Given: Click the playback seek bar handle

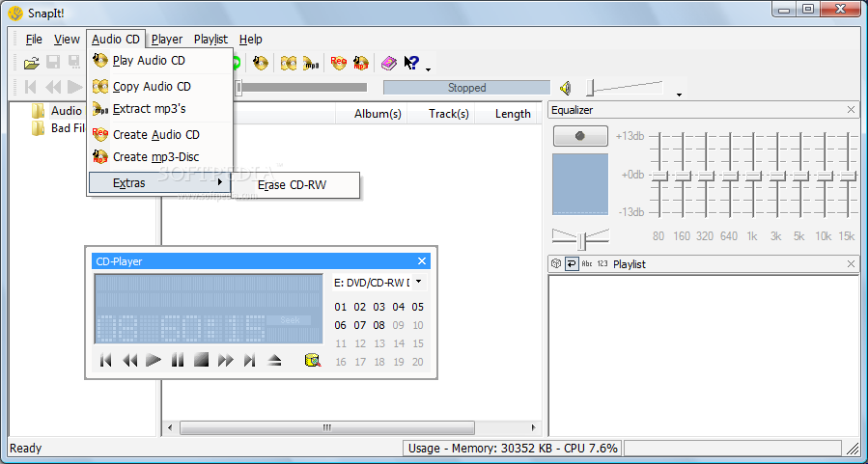Looking at the screenshot, I should [239, 88].
